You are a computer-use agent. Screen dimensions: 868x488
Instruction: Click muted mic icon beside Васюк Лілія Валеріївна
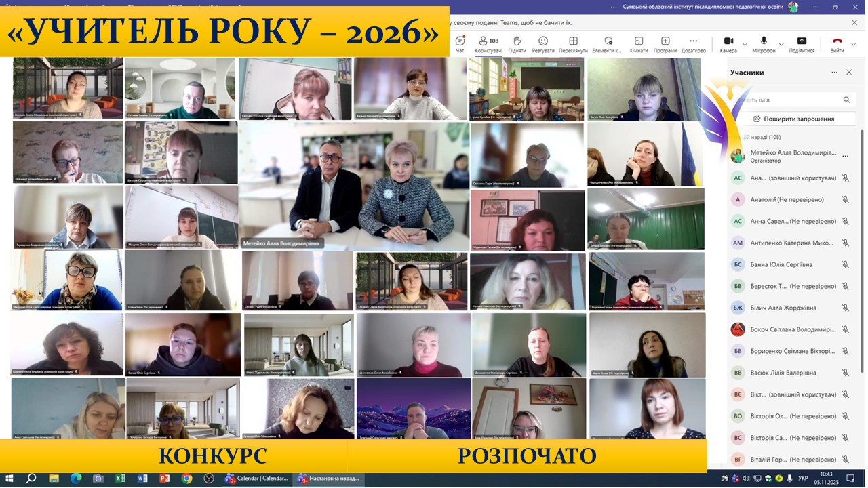coord(845,373)
